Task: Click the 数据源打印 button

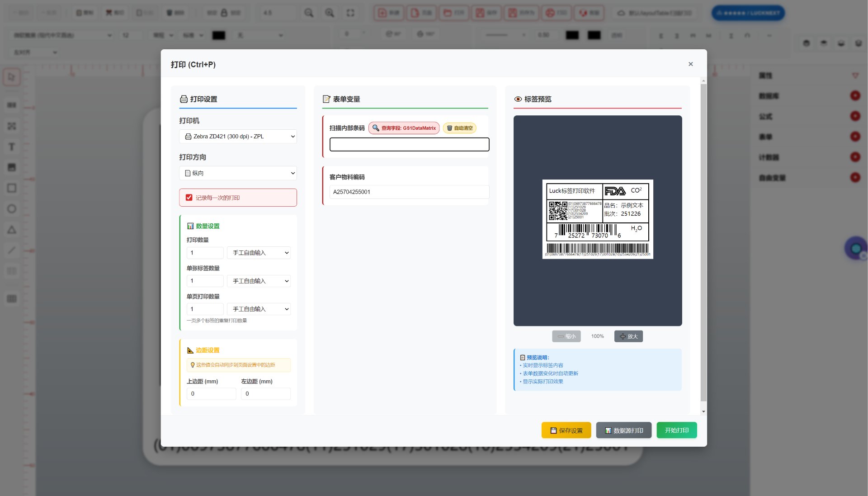Action: [623, 430]
